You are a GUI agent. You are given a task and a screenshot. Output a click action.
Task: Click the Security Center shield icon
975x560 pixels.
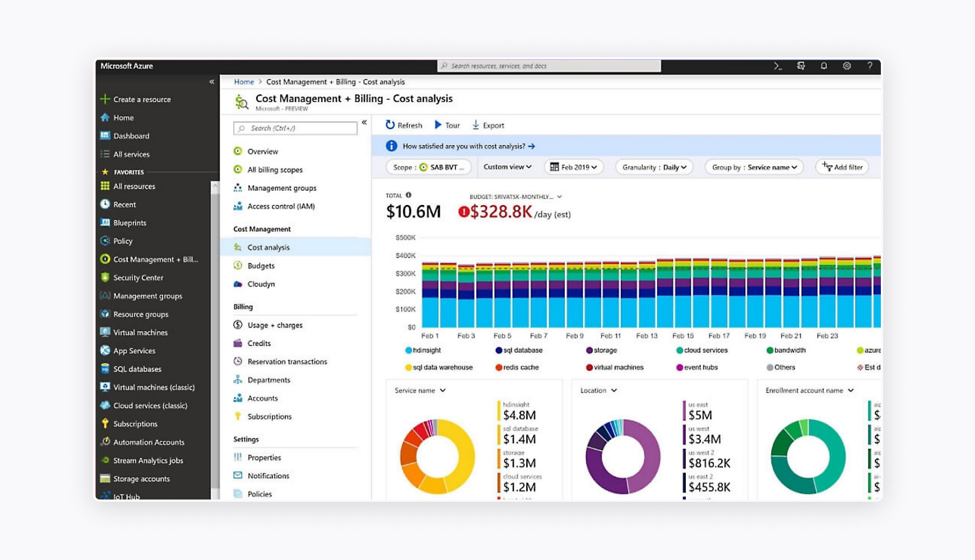pyautogui.click(x=105, y=277)
